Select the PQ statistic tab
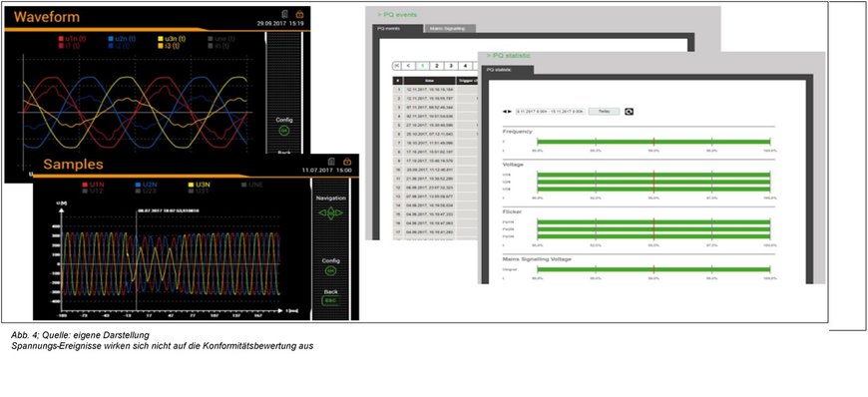This screenshot has height=397, width=868. (509, 70)
